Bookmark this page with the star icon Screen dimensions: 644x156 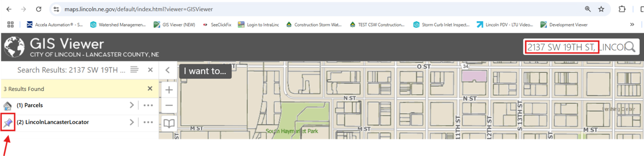[x=601, y=9]
